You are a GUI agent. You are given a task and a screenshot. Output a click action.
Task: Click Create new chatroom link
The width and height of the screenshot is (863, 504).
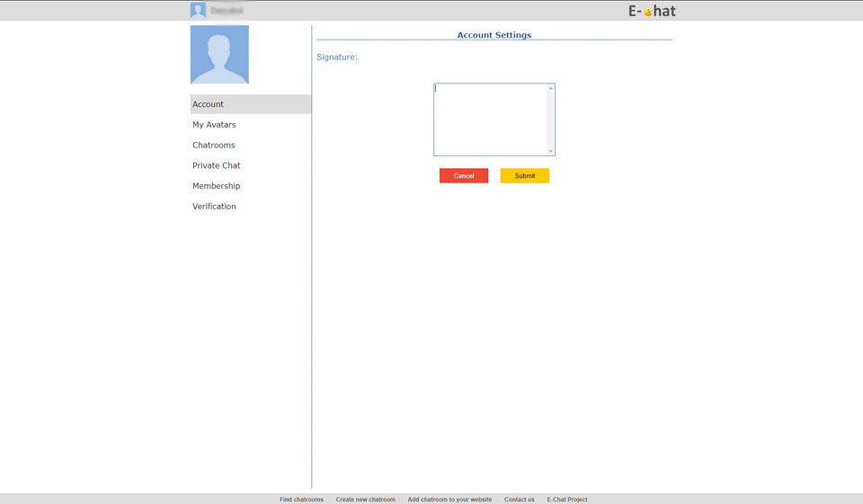(365, 500)
